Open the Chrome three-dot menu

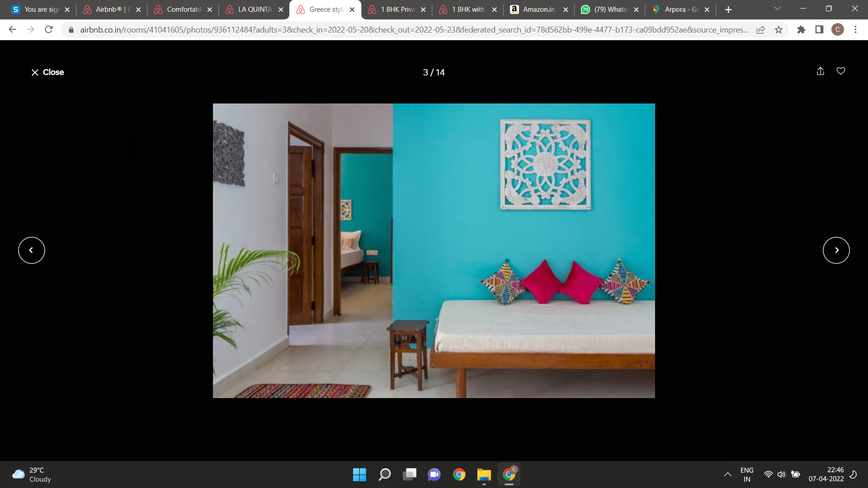(x=855, y=30)
